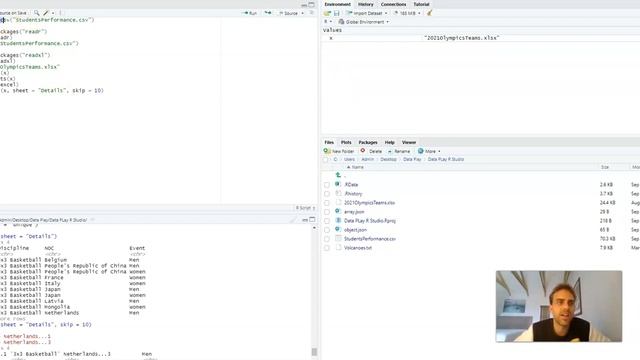
Task: Expand the code tools wand dropdown arrow
Action: [53, 13]
